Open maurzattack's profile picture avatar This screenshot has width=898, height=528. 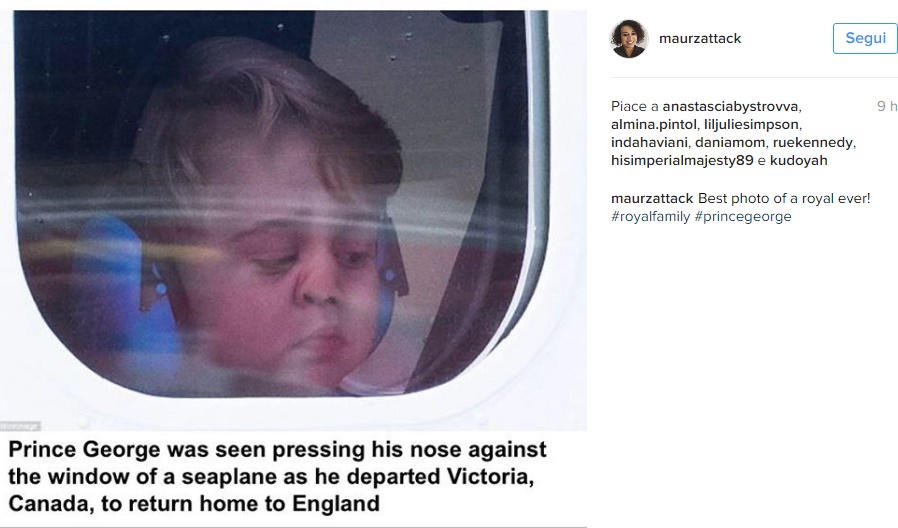[629, 38]
